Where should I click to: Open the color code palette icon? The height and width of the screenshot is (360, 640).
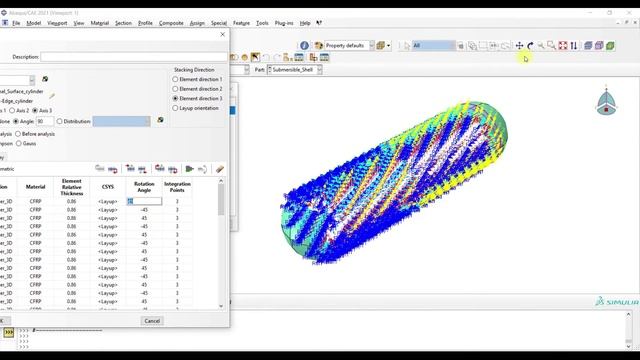319,46
